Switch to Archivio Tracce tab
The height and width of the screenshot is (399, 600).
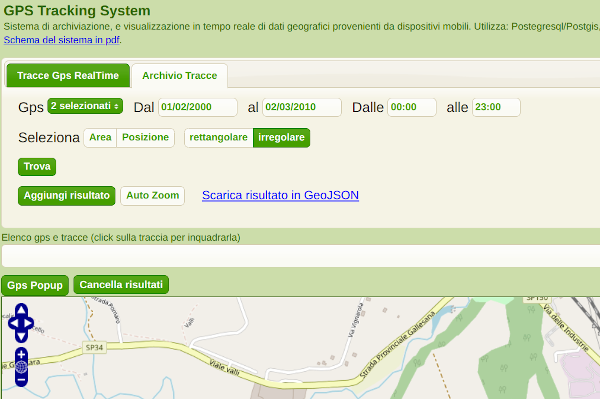coord(179,75)
